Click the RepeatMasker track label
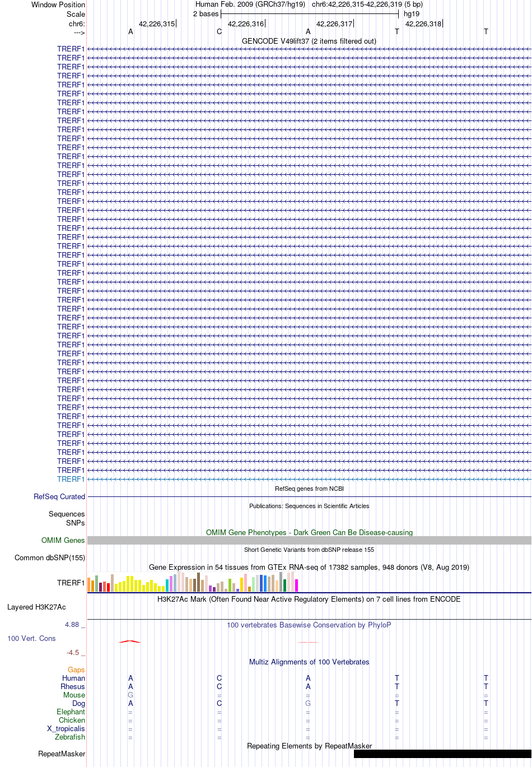Viewport: 532px width, 767px height. pyautogui.click(x=62, y=754)
